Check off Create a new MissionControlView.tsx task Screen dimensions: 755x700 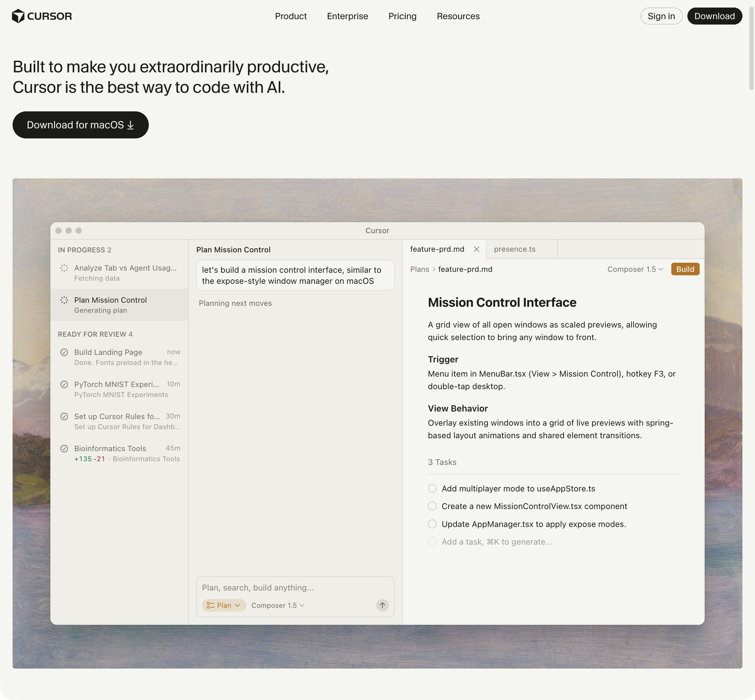432,506
